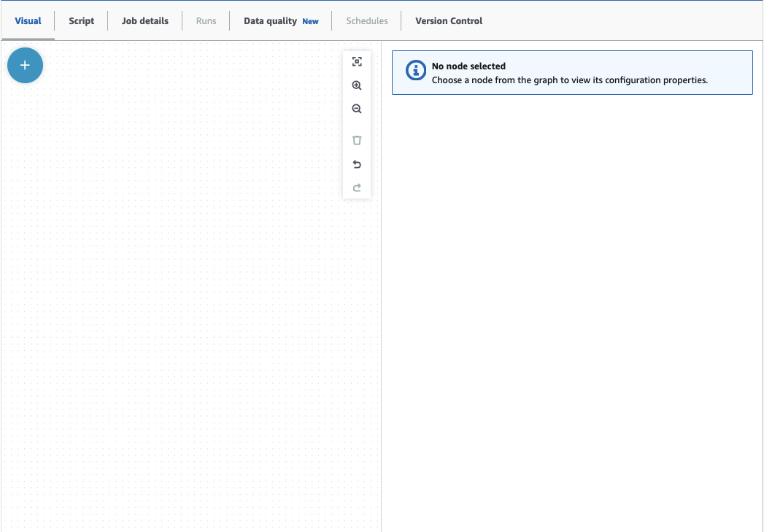Undo the last canvas action

pyautogui.click(x=357, y=164)
